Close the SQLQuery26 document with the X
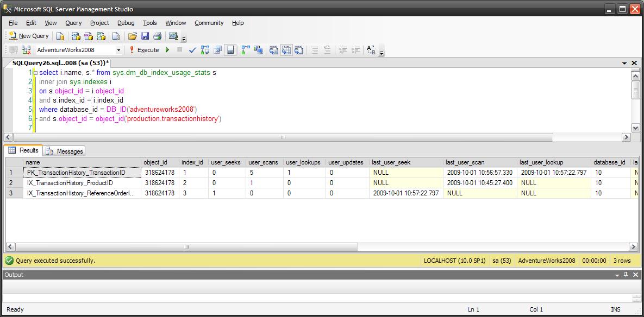 (x=634, y=63)
